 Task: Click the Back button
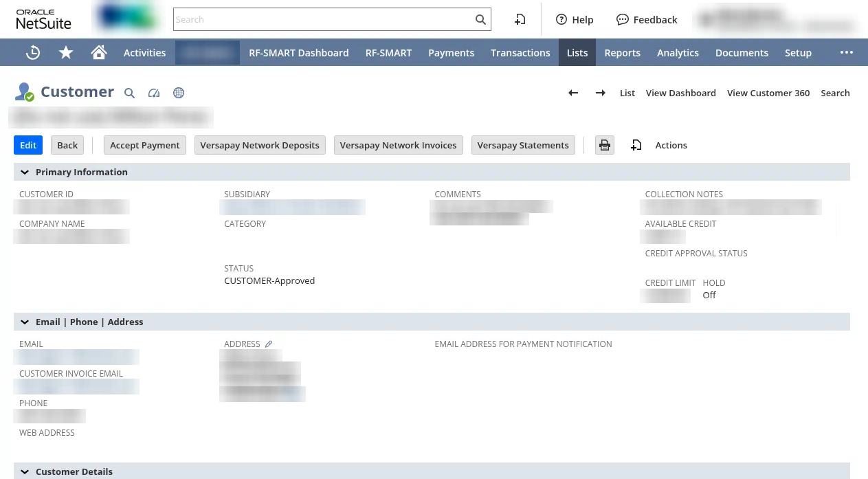[67, 145]
